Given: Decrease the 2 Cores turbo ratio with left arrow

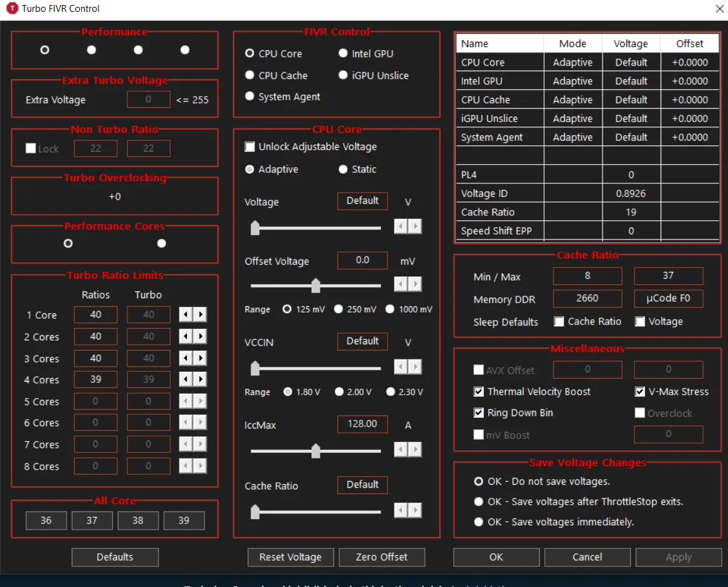Looking at the screenshot, I should pyautogui.click(x=186, y=336).
